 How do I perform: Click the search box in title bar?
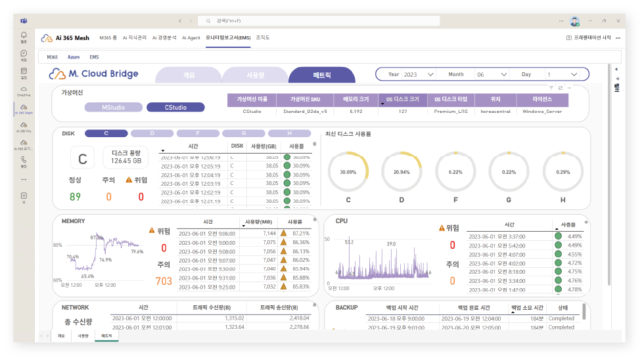click(319, 20)
